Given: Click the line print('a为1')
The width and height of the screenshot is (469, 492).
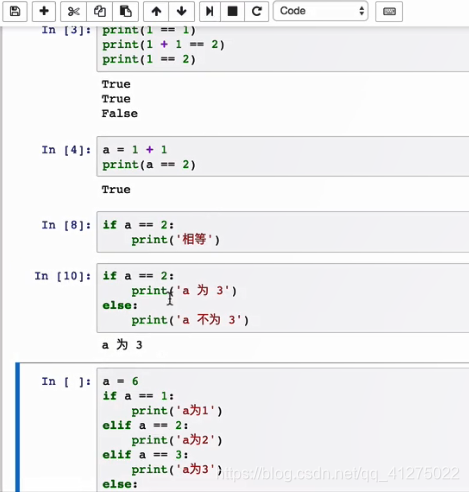Looking at the screenshot, I should click(x=177, y=411).
